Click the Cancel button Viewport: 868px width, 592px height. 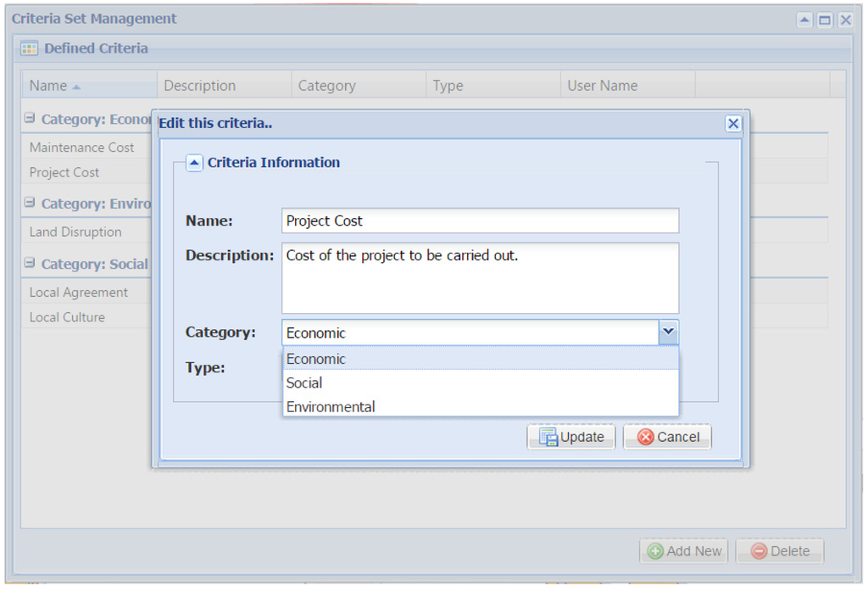[x=668, y=437]
